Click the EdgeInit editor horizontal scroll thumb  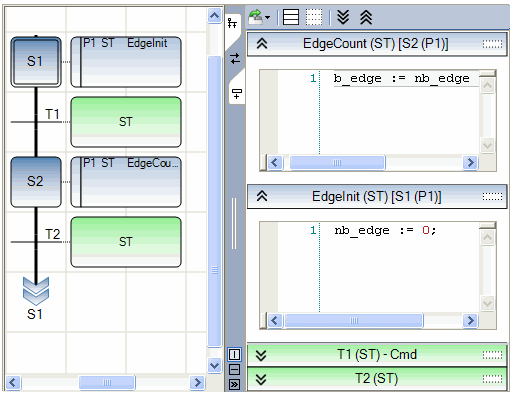(x=354, y=321)
